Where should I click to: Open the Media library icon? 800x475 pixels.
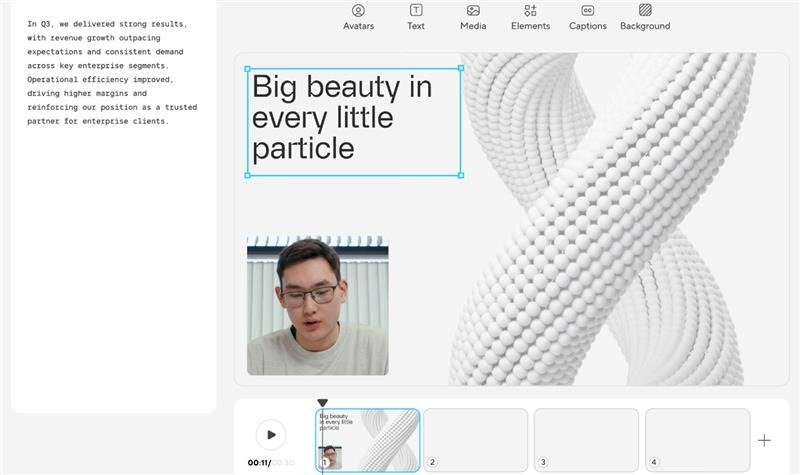473,11
